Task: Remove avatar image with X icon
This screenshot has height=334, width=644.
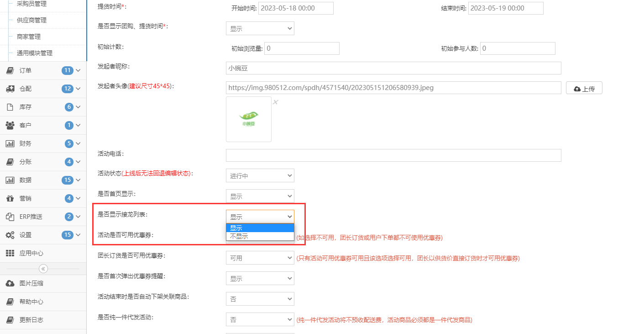Action: 275,102
